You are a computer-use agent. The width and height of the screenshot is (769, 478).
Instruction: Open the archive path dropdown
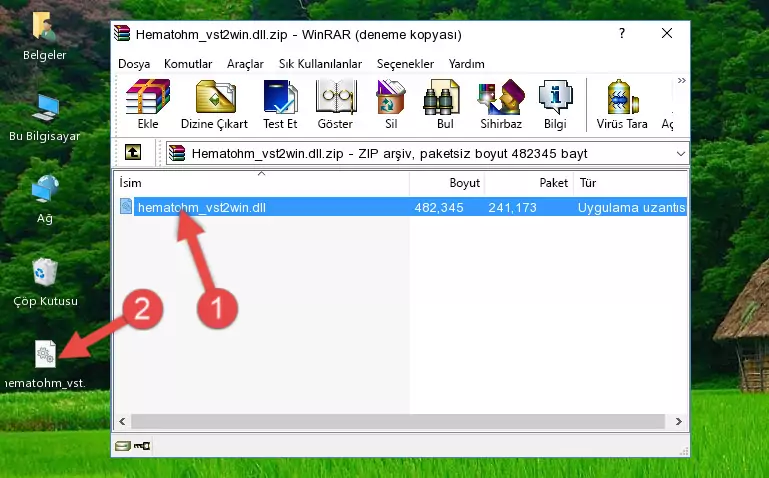tap(680, 154)
